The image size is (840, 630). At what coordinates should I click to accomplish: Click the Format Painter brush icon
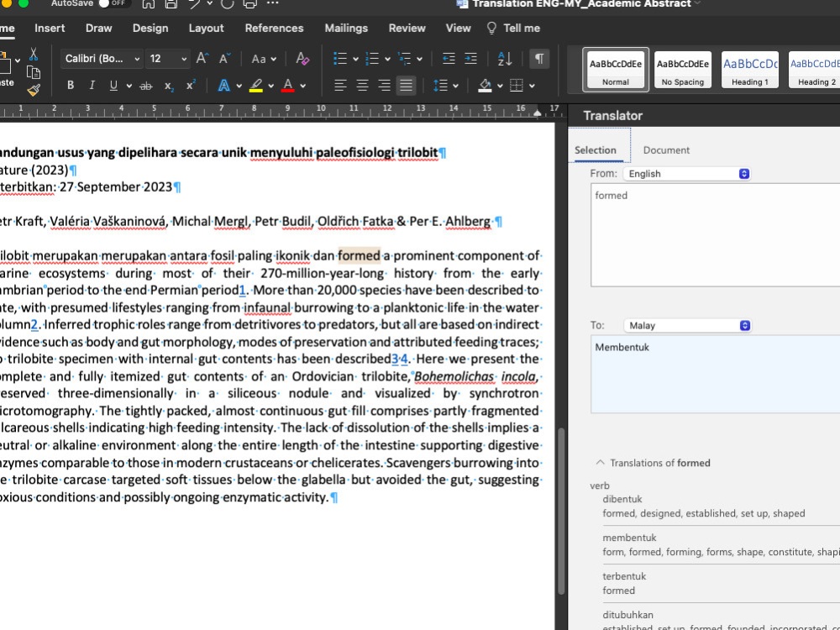click(34, 91)
